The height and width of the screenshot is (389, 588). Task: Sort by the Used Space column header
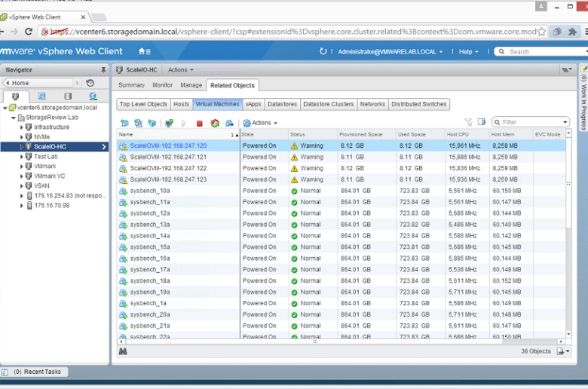click(x=420, y=134)
